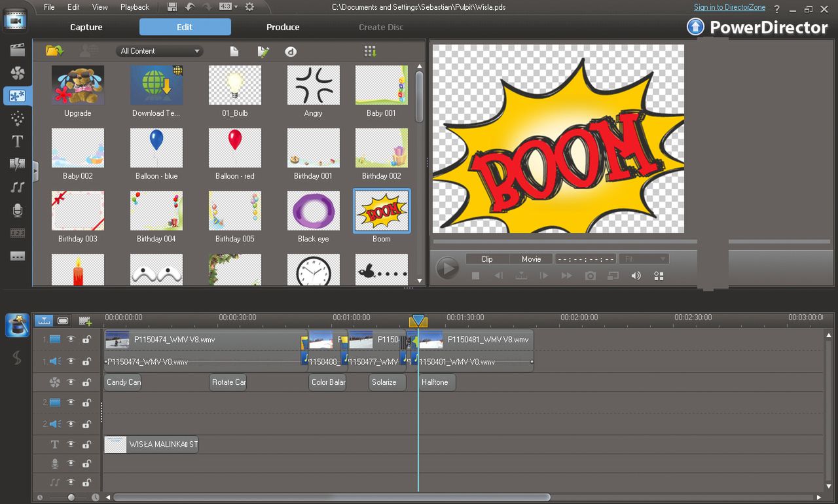838x504 pixels.
Task: Click the Fast forward button in preview
Action: click(566, 276)
